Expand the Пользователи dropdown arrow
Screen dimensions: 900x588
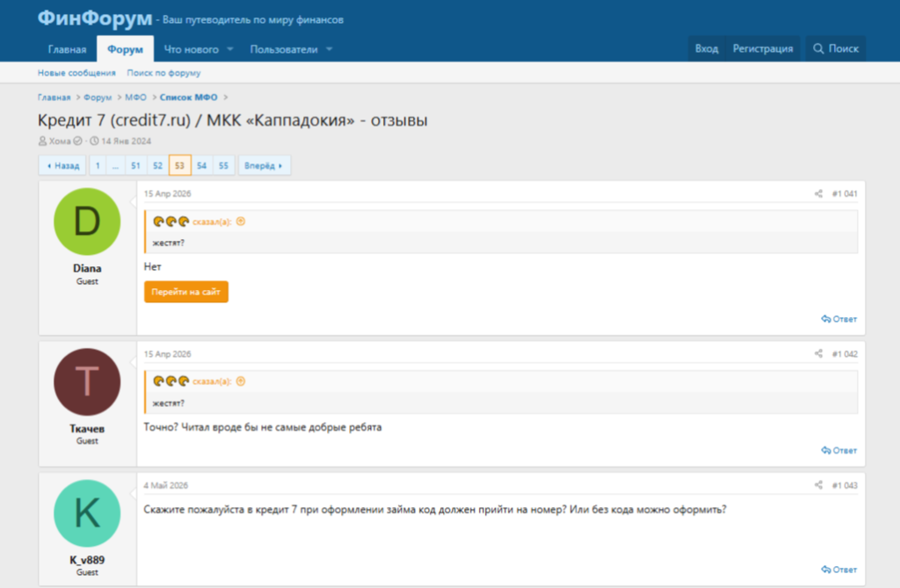coord(330,49)
